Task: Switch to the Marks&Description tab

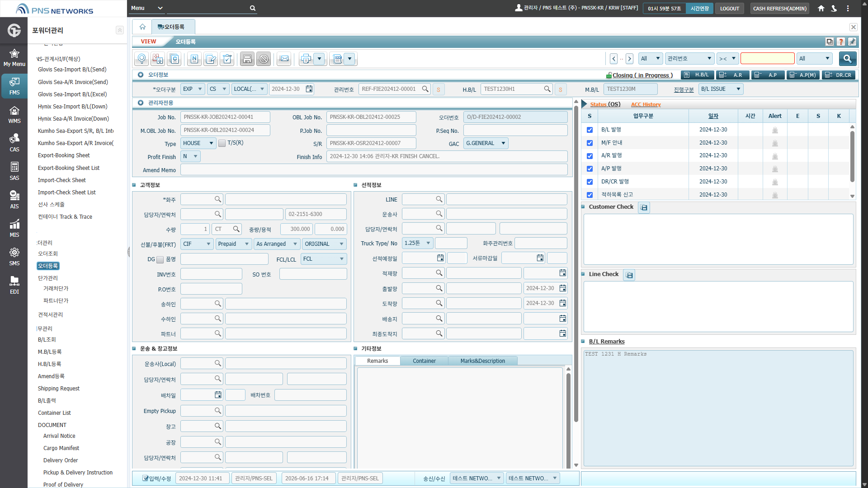Action: pyautogui.click(x=482, y=361)
